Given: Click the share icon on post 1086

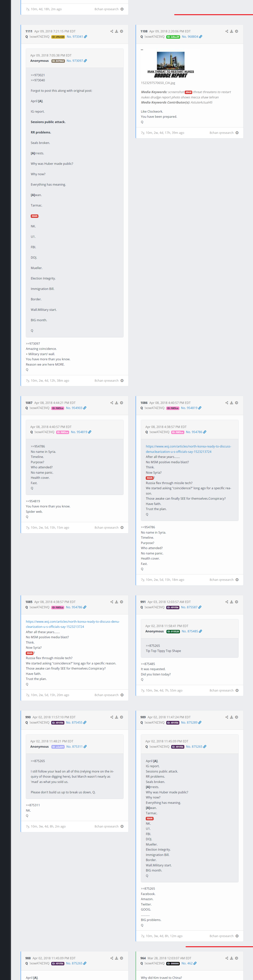Looking at the screenshot, I should point(227,402).
